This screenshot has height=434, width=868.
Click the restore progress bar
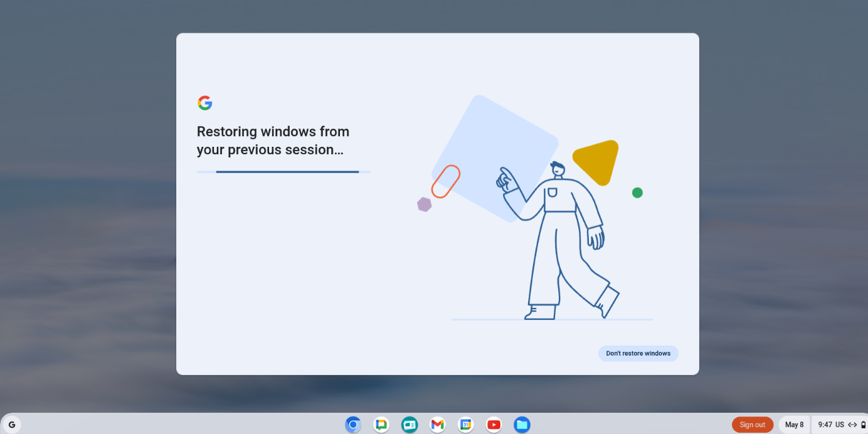tap(283, 171)
